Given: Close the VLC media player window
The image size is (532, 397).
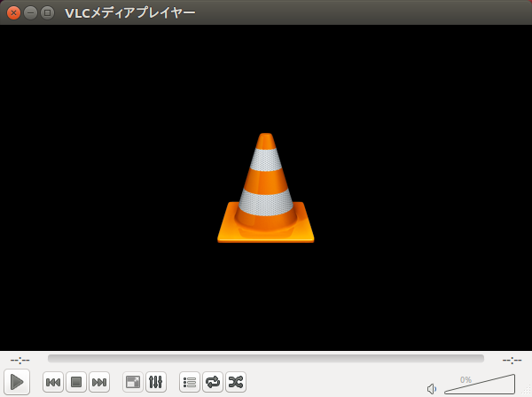Looking at the screenshot, I should coord(13,13).
